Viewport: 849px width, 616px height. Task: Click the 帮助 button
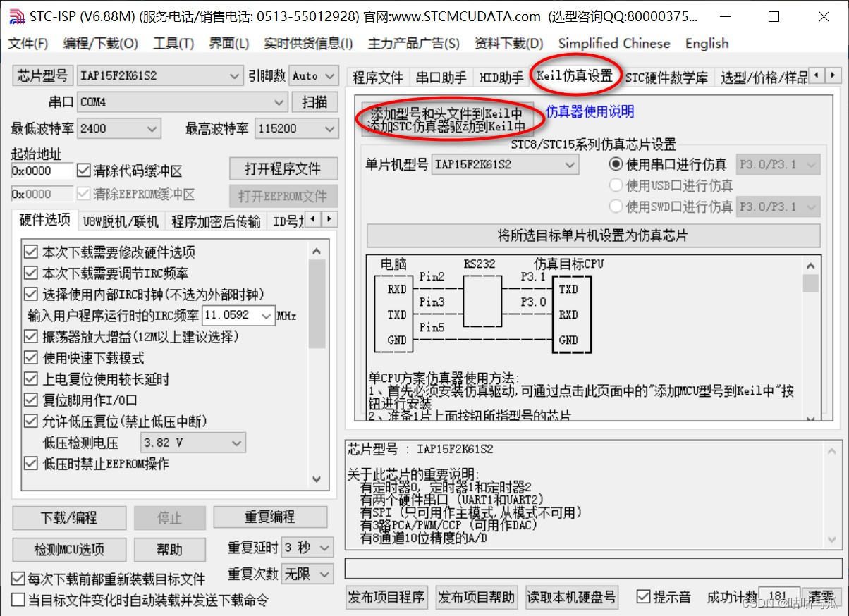click(x=169, y=550)
